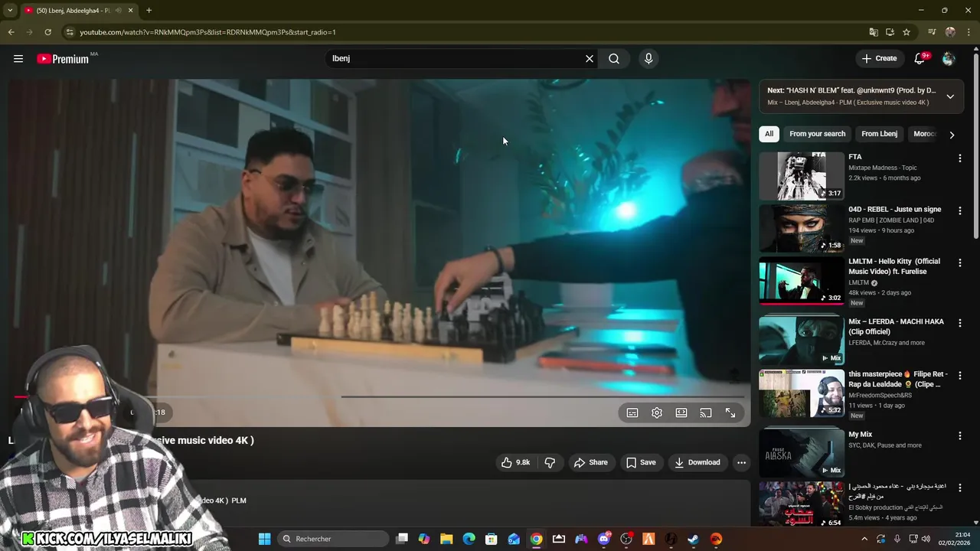Launch Microsoft Edge from the taskbar
This screenshot has width=980, height=551.
coord(469,539)
